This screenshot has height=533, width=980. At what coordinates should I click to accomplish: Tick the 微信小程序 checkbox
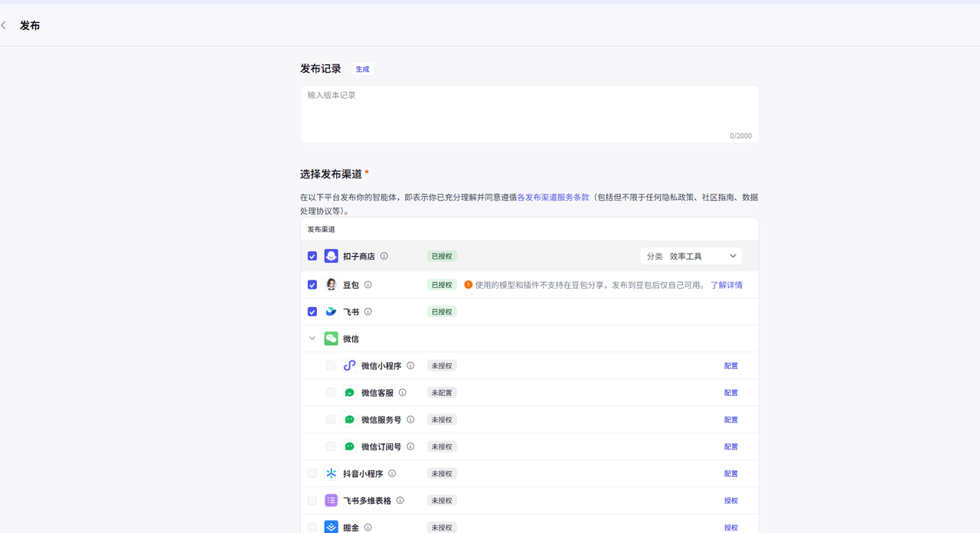coord(331,365)
